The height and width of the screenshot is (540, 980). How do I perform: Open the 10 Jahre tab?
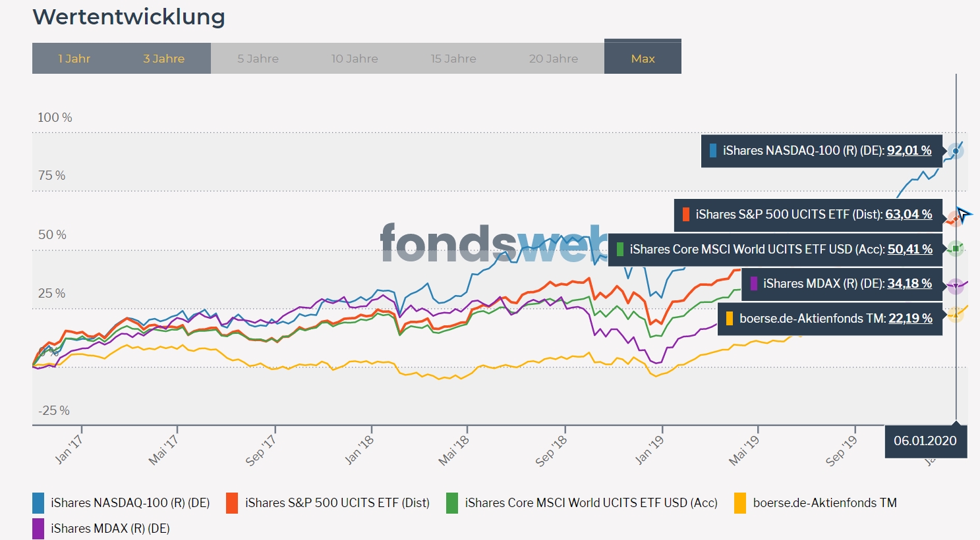pyautogui.click(x=355, y=59)
